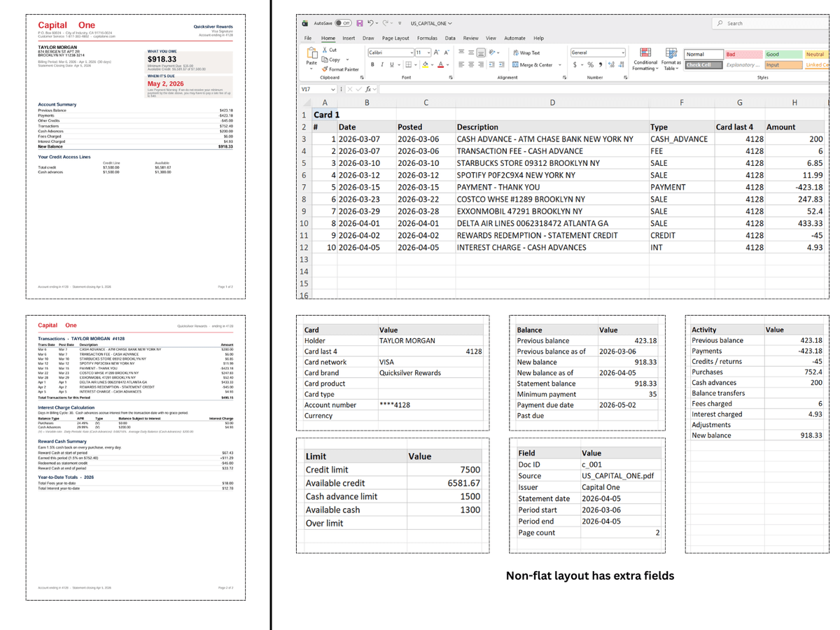The width and height of the screenshot is (840, 630).
Task: Open the Customize Quick Access Toolbar arrow
Action: (400, 23)
